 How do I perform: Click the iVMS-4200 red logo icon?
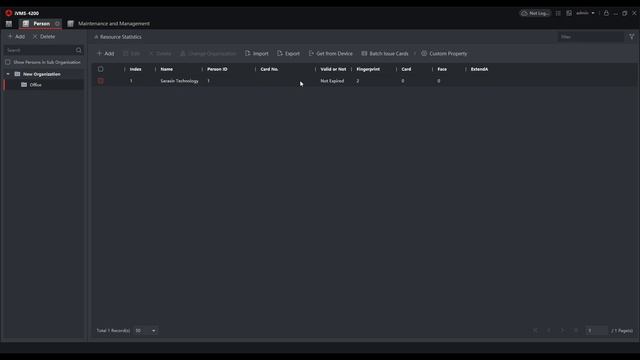point(9,13)
